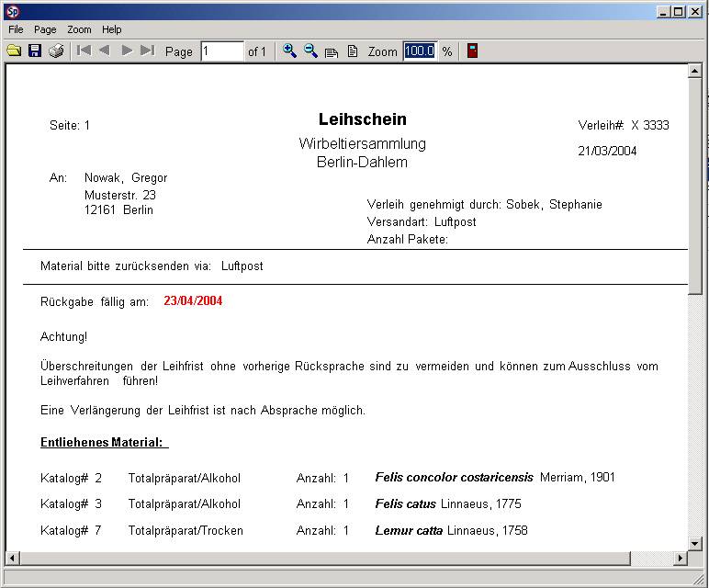Screen dimensions: 709x588
Task: Close the preview window
Action: [x=695, y=12]
